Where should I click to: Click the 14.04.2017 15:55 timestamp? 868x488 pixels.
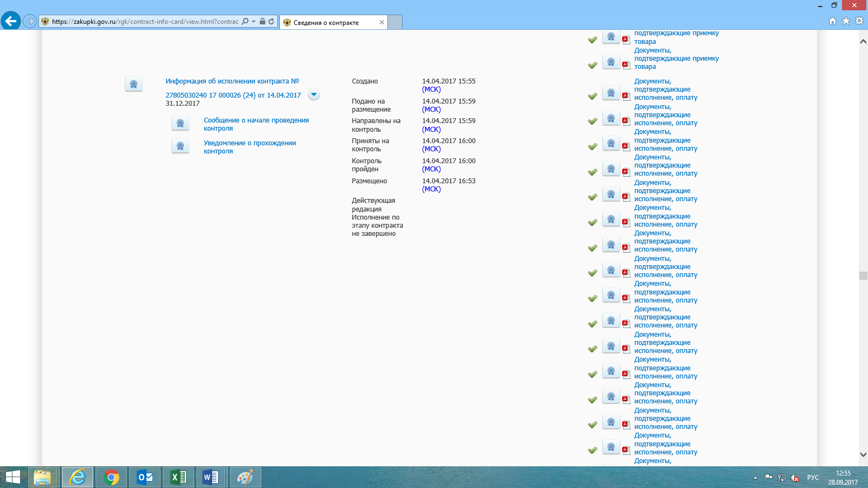449,81
